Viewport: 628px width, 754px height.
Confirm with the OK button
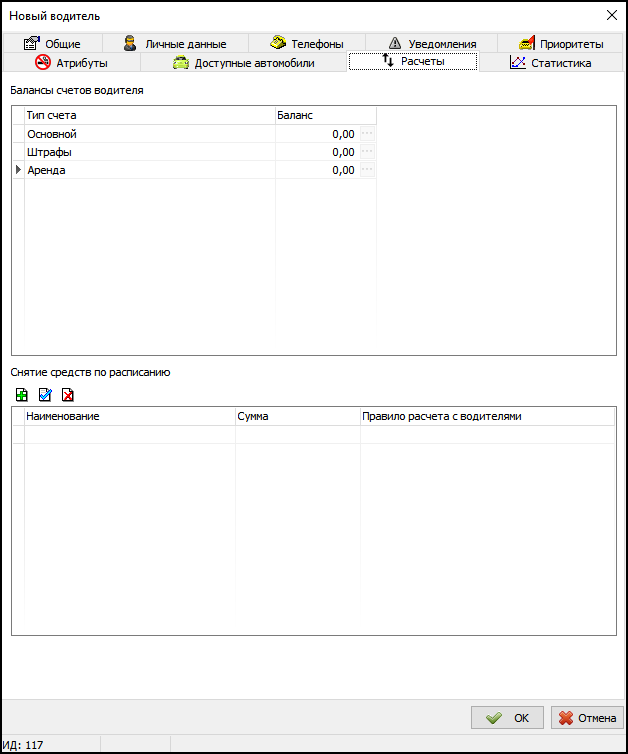click(x=507, y=718)
